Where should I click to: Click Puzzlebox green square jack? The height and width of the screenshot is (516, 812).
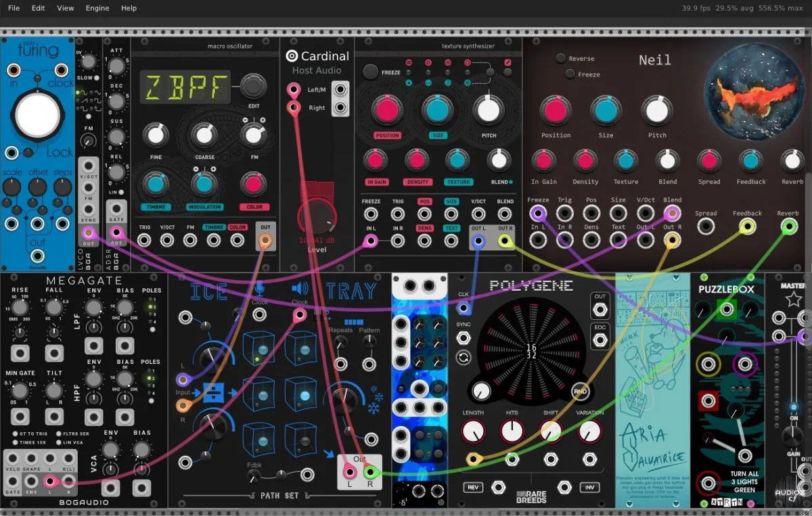pos(726,310)
